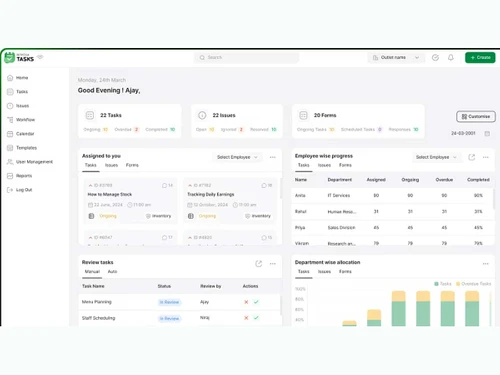The width and height of the screenshot is (500, 375).
Task: Open export icon in Review tasks
Action: (x=258, y=263)
